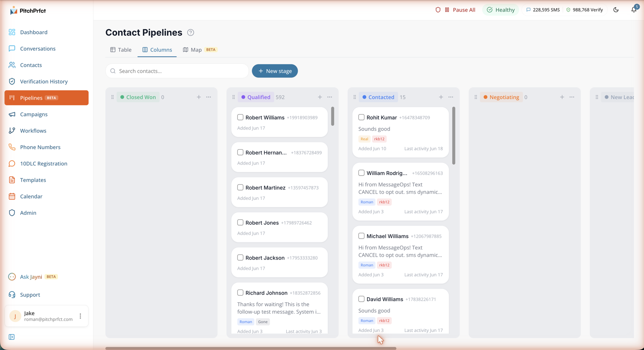
Task: Select Richard Johnson checkbox
Action: click(x=240, y=293)
